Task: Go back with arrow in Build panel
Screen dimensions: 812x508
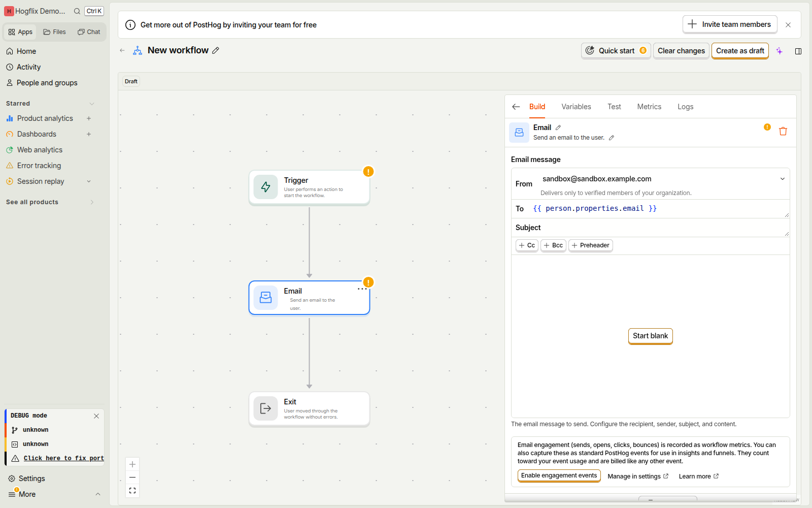Action: [x=516, y=107]
